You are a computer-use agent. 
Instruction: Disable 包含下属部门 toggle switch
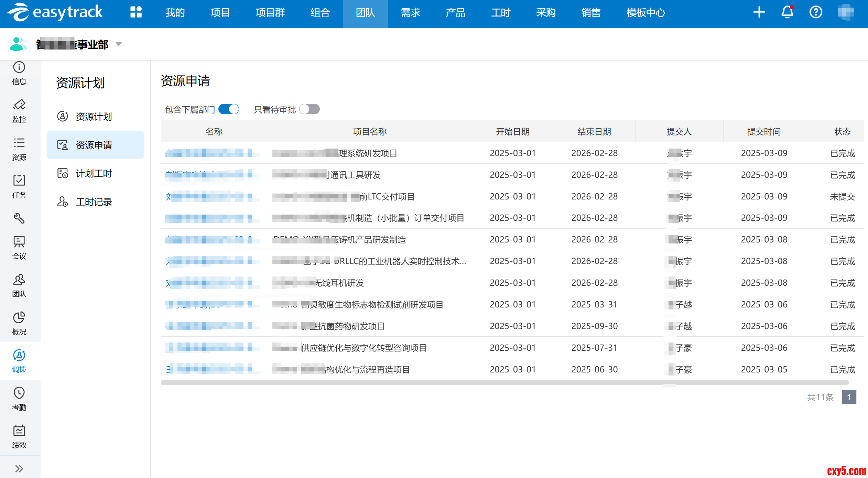[229, 109]
